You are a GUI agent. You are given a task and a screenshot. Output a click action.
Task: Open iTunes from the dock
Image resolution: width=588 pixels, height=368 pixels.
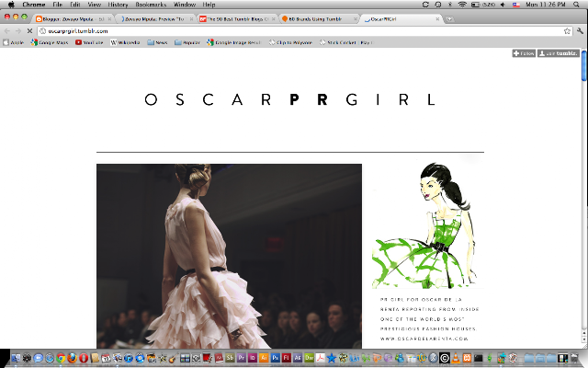pyautogui.click(x=129, y=358)
